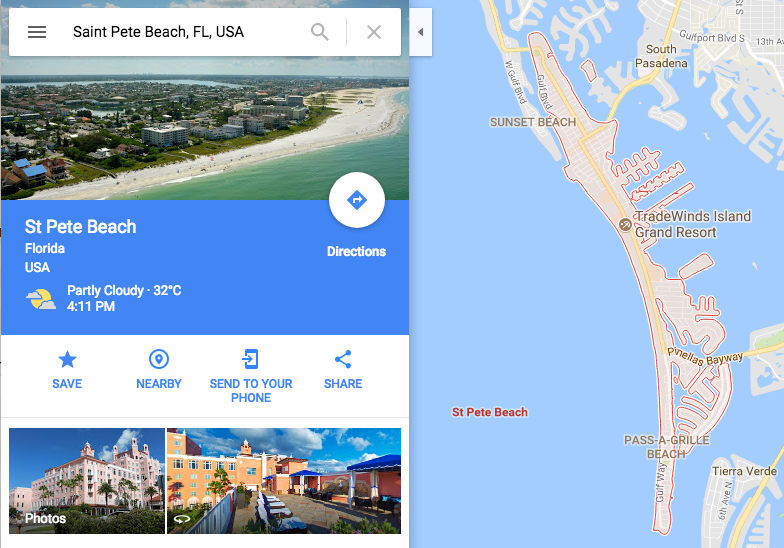Clear the search with the X icon
The width and height of the screenshot is (784, 548).
pos(374,32)
